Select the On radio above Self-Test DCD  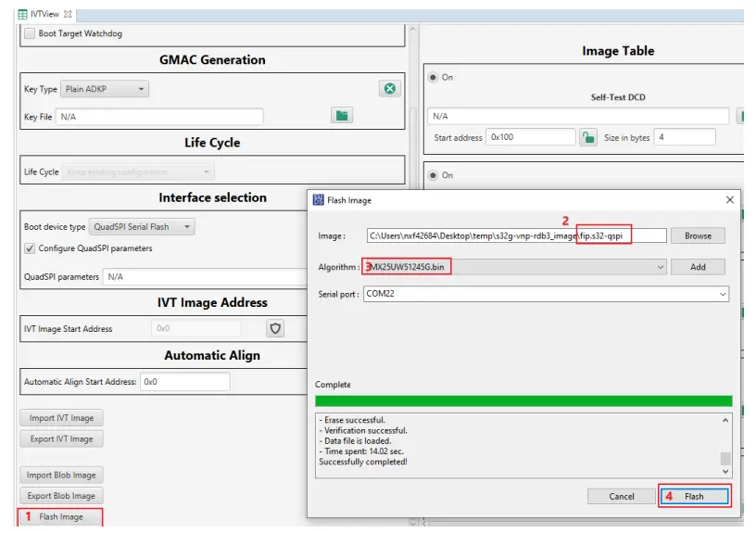pos(433,77)
